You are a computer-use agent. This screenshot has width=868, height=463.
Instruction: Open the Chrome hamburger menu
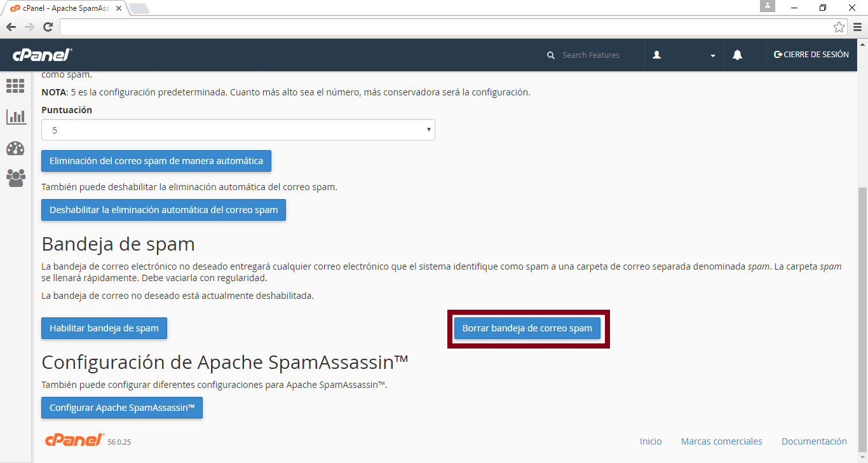857,27
